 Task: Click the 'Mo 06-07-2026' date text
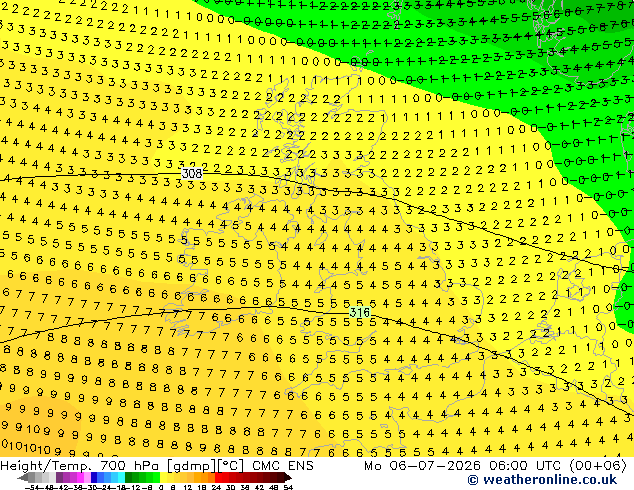click(422, 466)
